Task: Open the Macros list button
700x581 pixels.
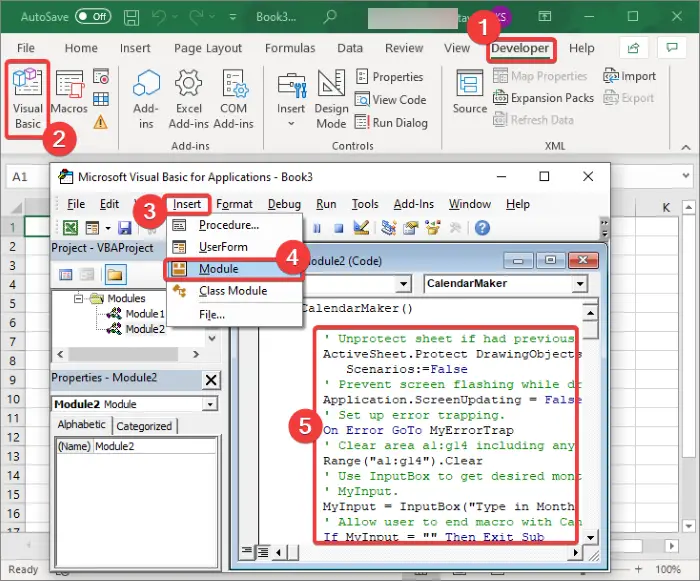Action: 69,92
